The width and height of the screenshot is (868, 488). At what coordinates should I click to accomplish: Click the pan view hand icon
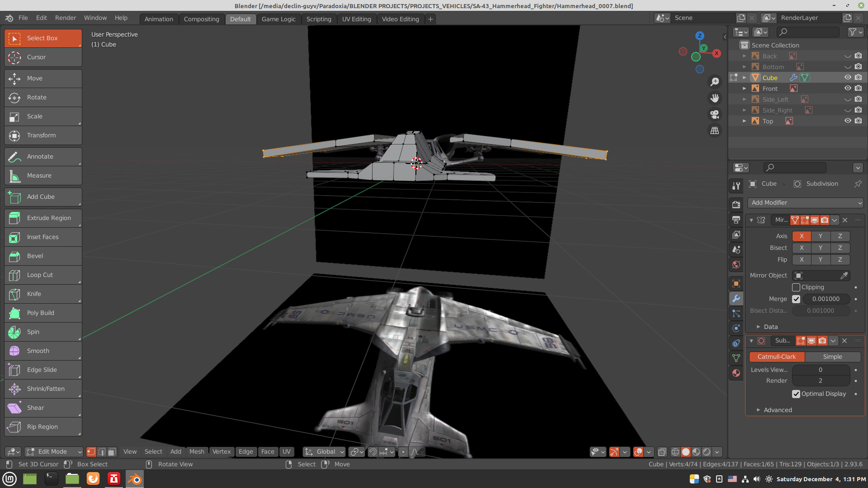click(715, 98)
